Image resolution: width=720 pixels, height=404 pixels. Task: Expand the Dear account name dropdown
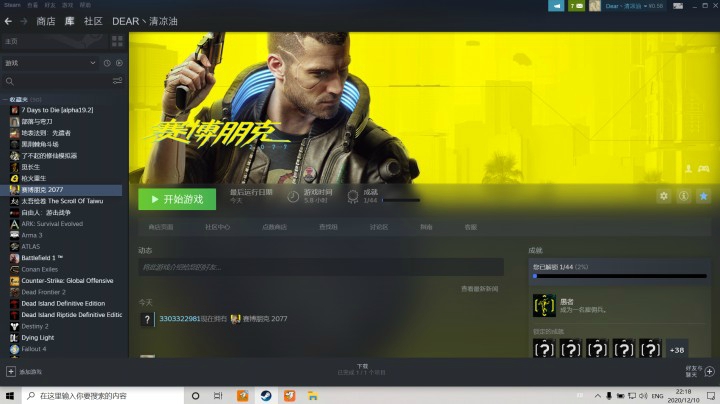click(634, 6)
